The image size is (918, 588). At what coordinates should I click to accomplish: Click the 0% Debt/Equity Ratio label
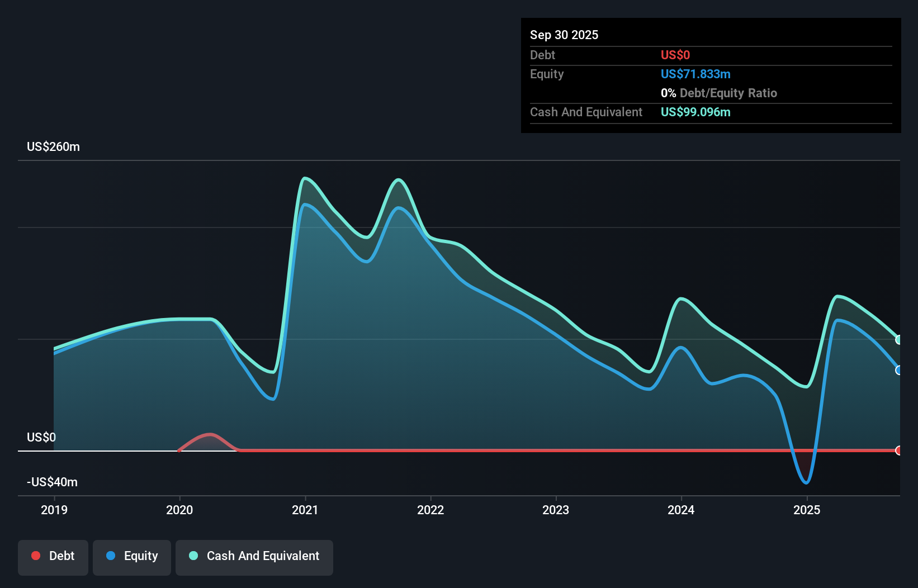[x=719, y=93]
